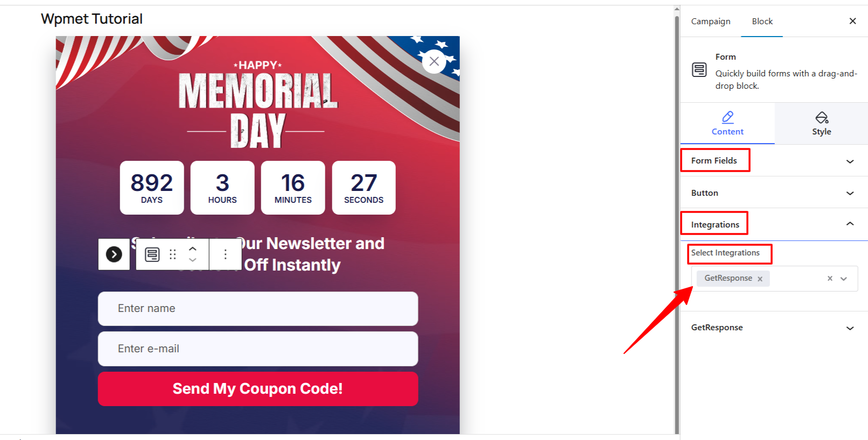Close the popup using the circular X icon
The width and height of the screenshot is (868, 440).
433,61
